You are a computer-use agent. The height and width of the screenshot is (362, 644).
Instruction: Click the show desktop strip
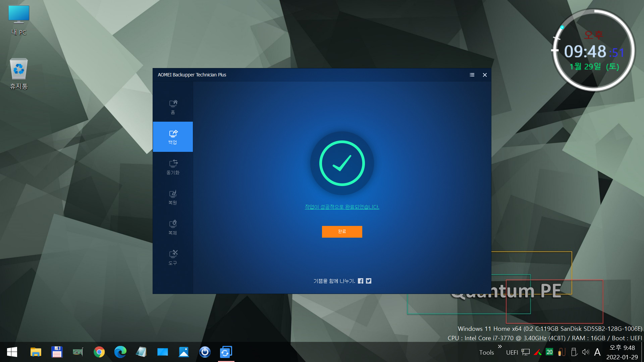click(x=642, y=352)
